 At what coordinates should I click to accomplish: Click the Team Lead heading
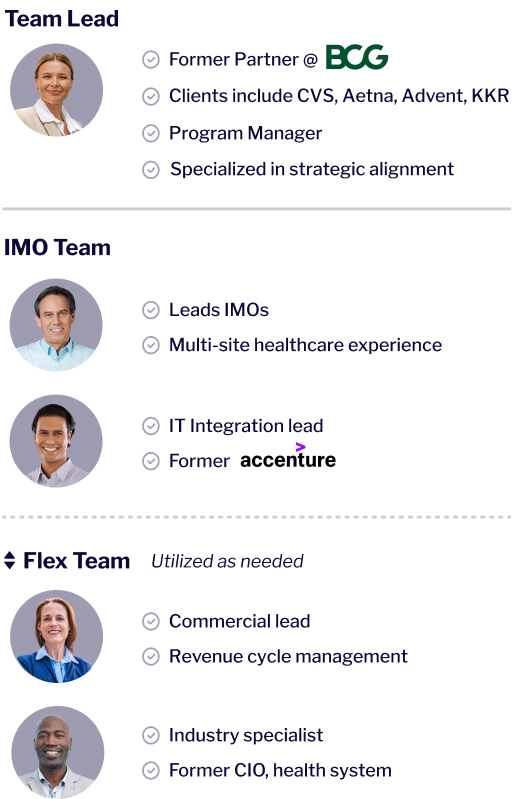62,19
